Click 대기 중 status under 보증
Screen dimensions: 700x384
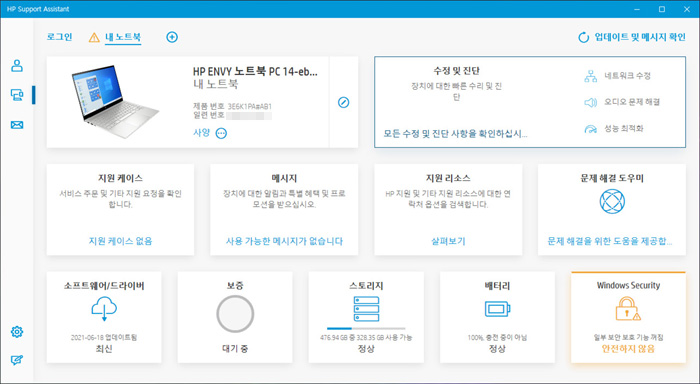235,349
